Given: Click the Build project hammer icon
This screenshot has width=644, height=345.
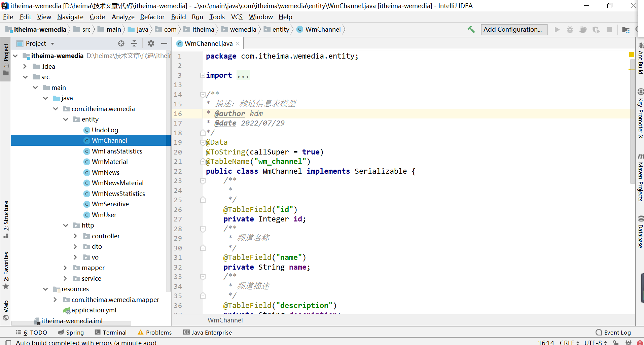Looking at the screenshot, I should (471, 30).
